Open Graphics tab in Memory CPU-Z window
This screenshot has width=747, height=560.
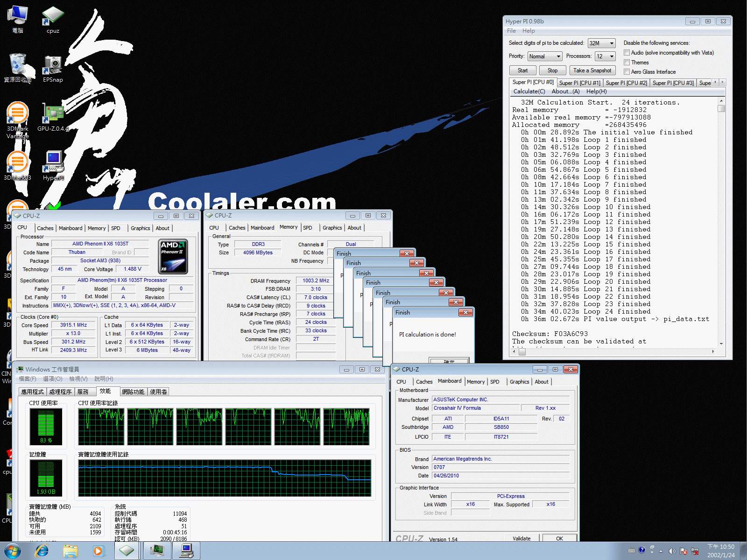click(332, 228)
